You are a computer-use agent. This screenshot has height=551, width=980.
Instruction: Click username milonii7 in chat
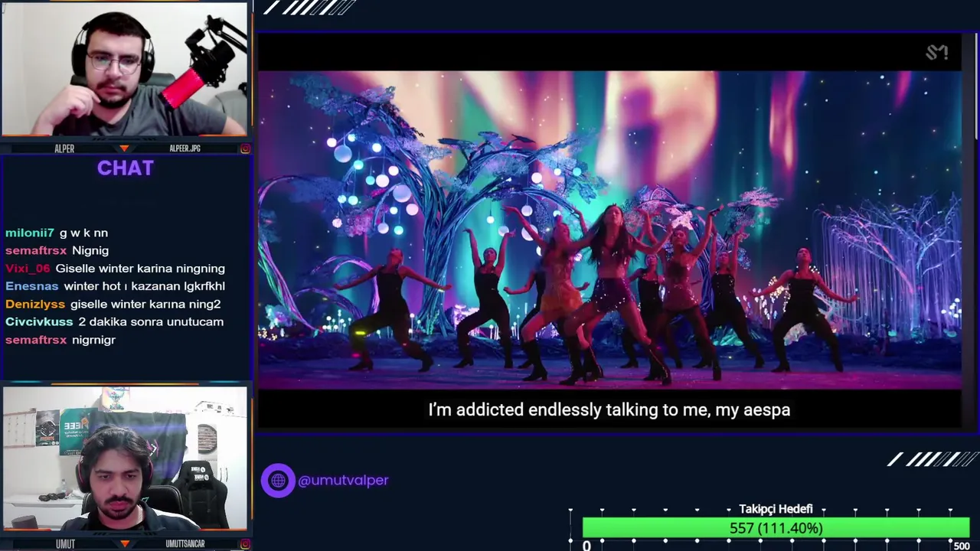30,233
